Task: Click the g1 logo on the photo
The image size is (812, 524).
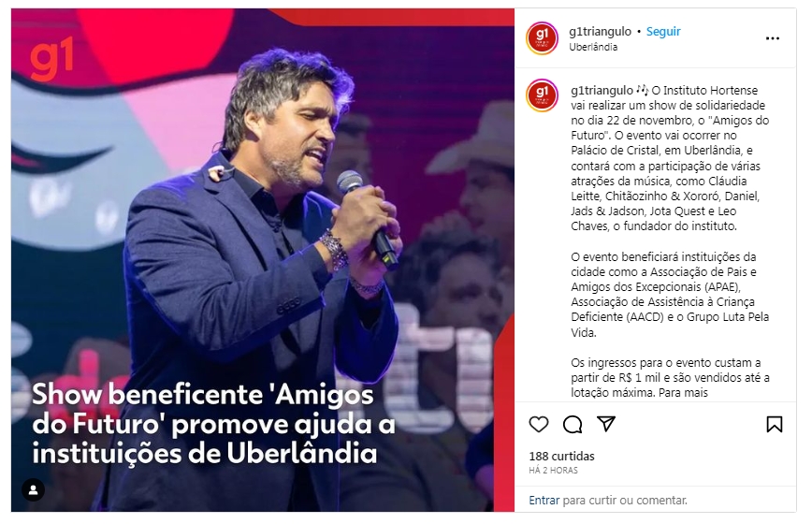Action: coord(51,61)
